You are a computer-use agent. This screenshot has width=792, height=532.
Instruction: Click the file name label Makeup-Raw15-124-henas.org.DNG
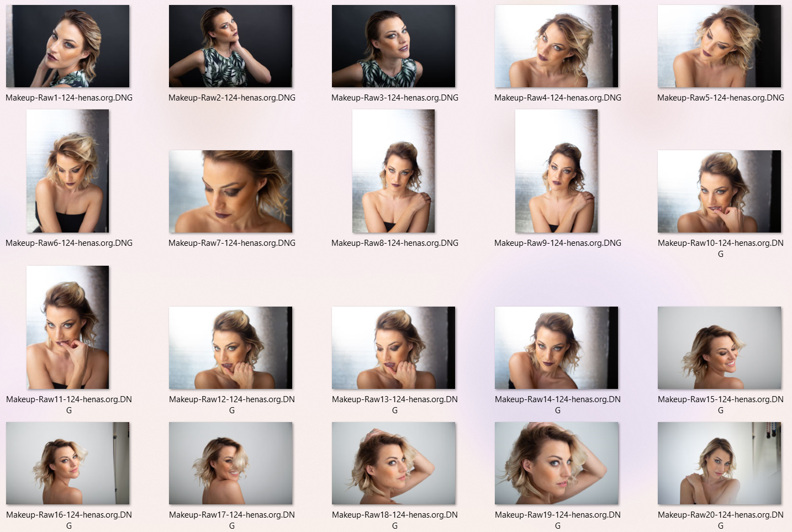[x=721, y=405]
